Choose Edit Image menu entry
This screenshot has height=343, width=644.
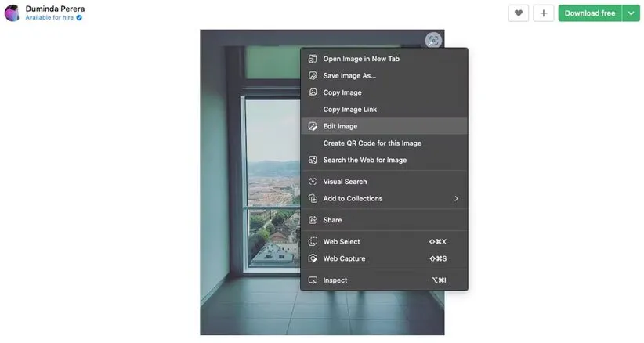pos(340,126)
